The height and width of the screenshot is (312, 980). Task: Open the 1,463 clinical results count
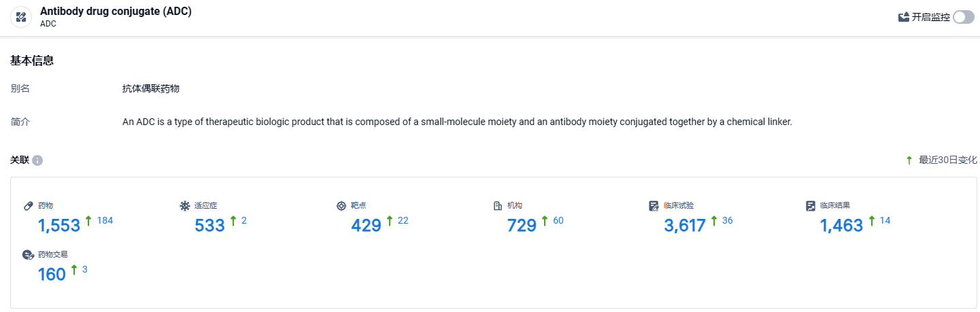coord(841,225)
